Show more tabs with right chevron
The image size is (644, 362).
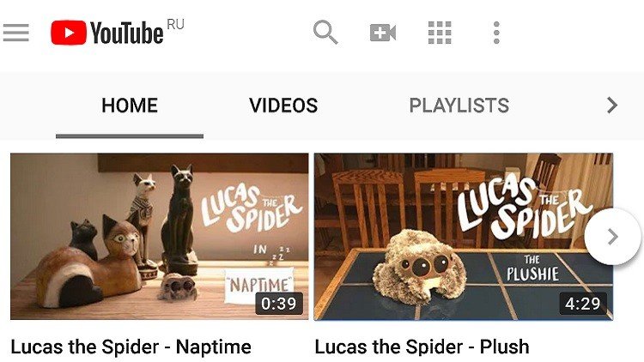[x=612, y=105]
